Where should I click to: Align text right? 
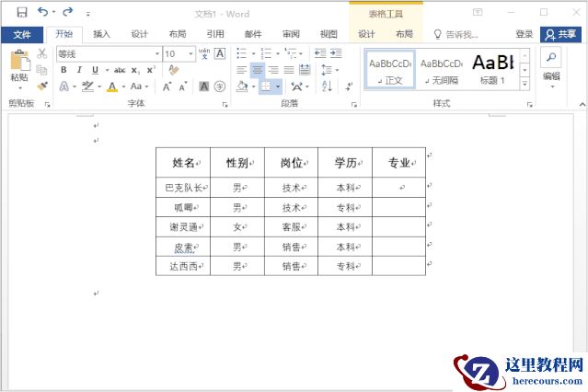[273, 70]
